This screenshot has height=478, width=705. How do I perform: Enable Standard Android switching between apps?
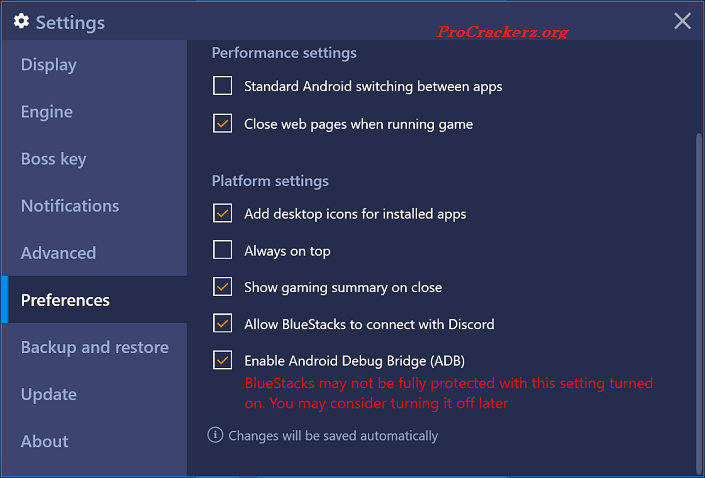pos(223,87)
